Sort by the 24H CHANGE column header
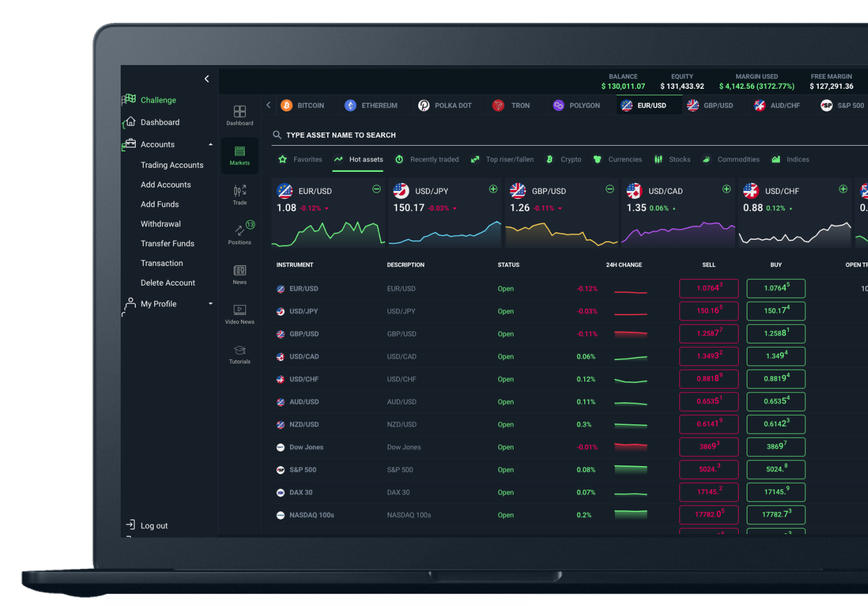The width and height of the screenshot is (868, 606). [x=624, y=265]
